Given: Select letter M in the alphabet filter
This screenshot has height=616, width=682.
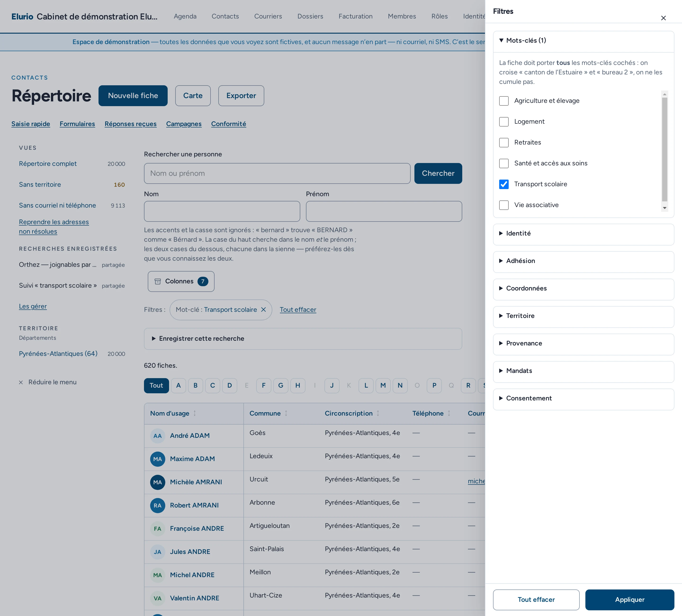Looking at the screenshot, I should 383,385.
